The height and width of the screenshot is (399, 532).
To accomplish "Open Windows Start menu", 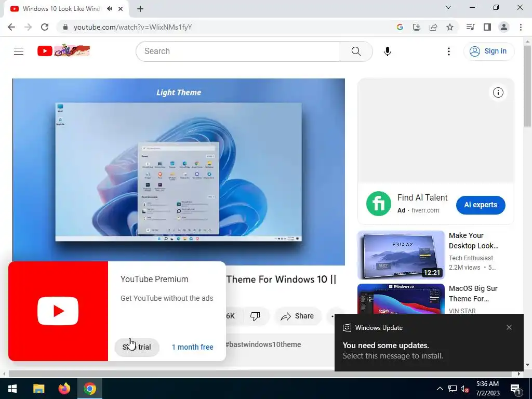I will [12, 389].
